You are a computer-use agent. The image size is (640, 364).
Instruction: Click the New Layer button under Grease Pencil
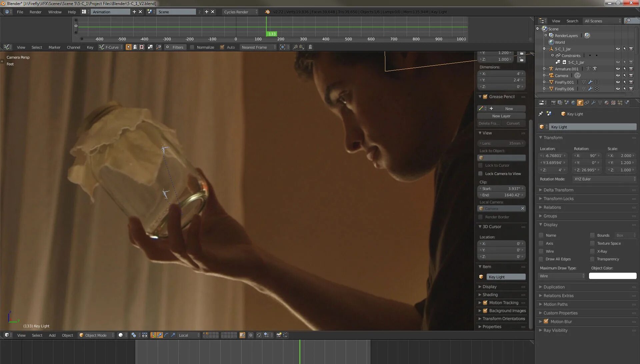point(501,116)
